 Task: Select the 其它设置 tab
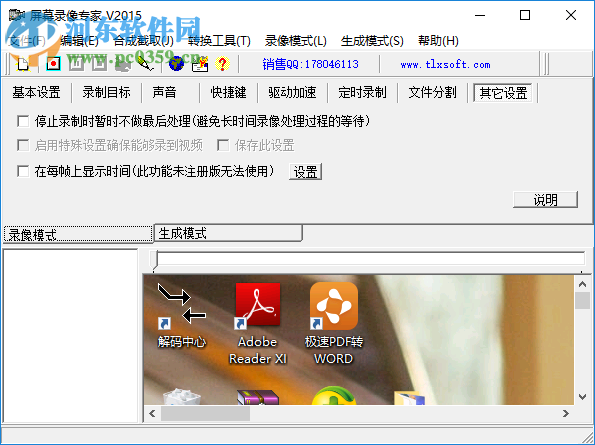[503, 93]
